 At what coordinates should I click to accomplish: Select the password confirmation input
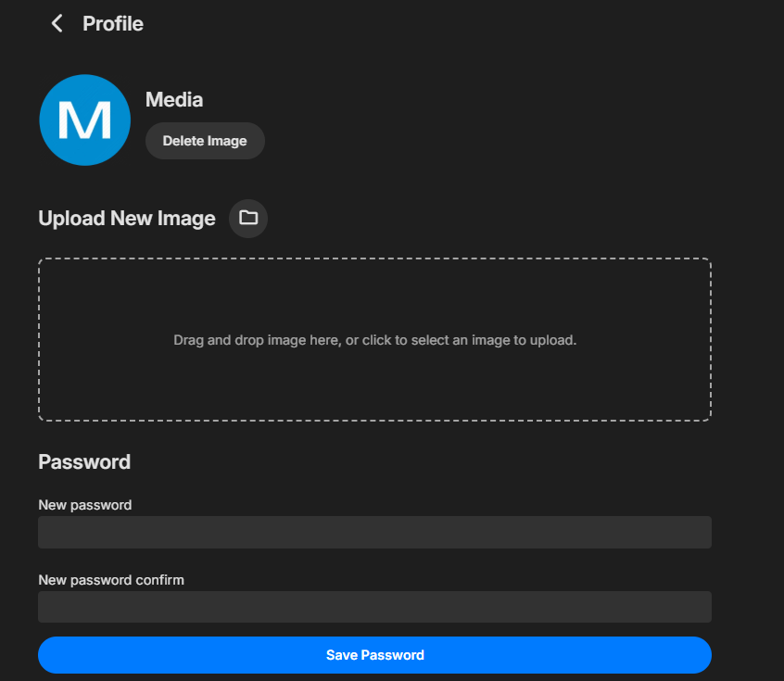pos(374,607)
